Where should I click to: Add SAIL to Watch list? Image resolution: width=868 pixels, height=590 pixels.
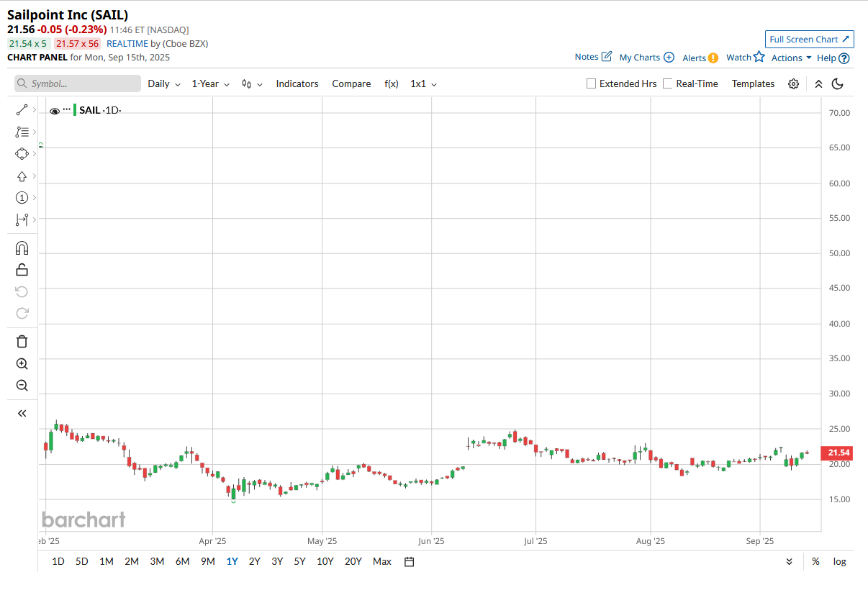(x=745, y=57)
